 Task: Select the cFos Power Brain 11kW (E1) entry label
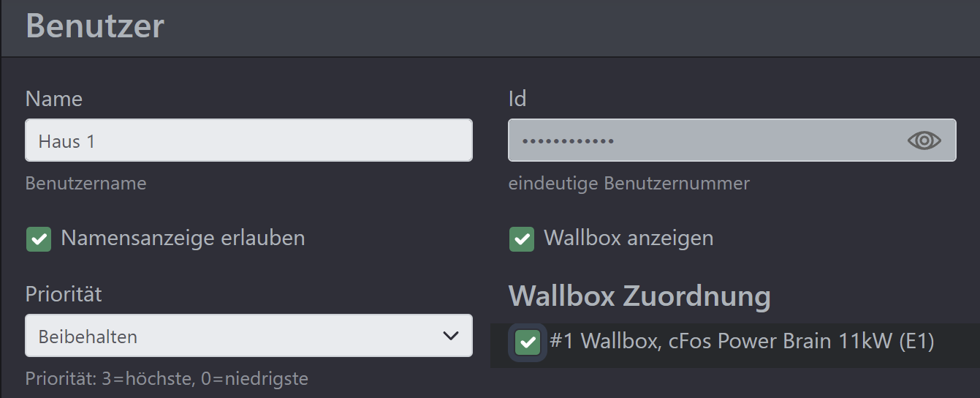(742, 342)
